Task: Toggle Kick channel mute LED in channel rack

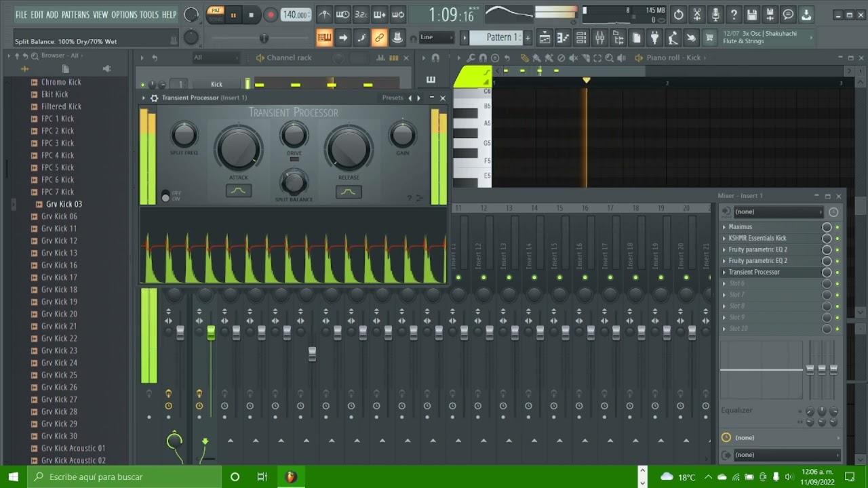Action: pyautogui.click(x=143, y=85)
